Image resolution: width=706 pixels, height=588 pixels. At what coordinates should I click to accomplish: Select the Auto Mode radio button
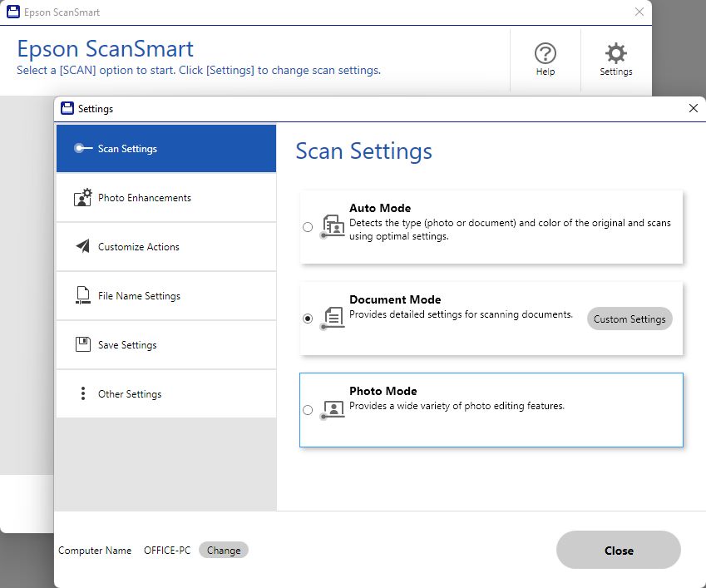point(308,227)
